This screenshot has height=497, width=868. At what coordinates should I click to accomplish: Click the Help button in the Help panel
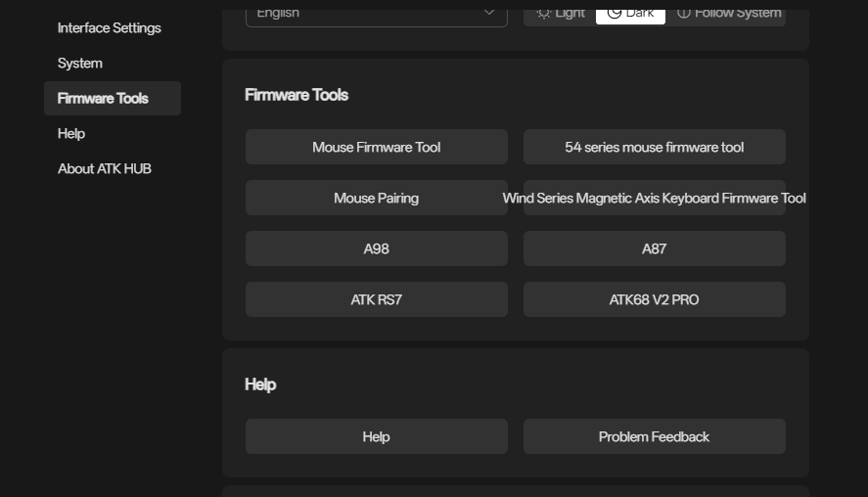377,436
